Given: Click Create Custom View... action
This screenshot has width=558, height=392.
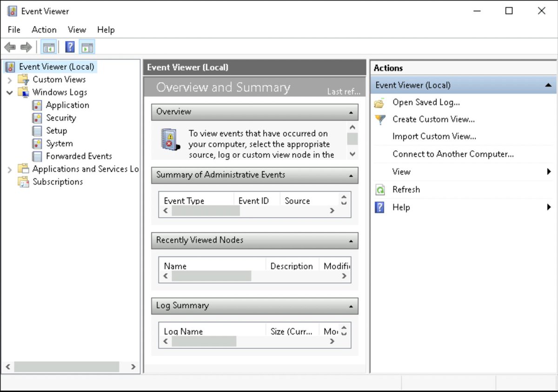Looking at the screenshot, I should (433, 120).
